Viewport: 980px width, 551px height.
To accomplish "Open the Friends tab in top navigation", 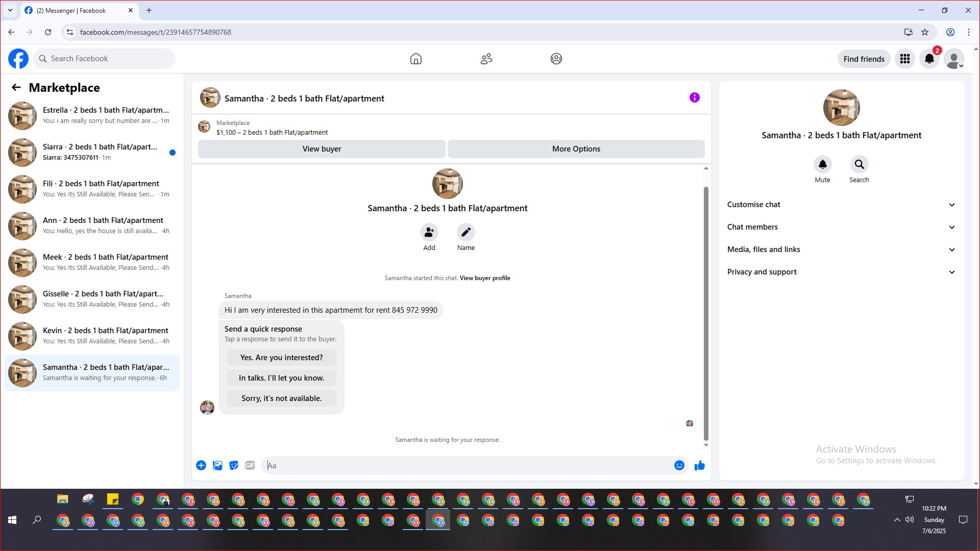I will click(486, 59).
